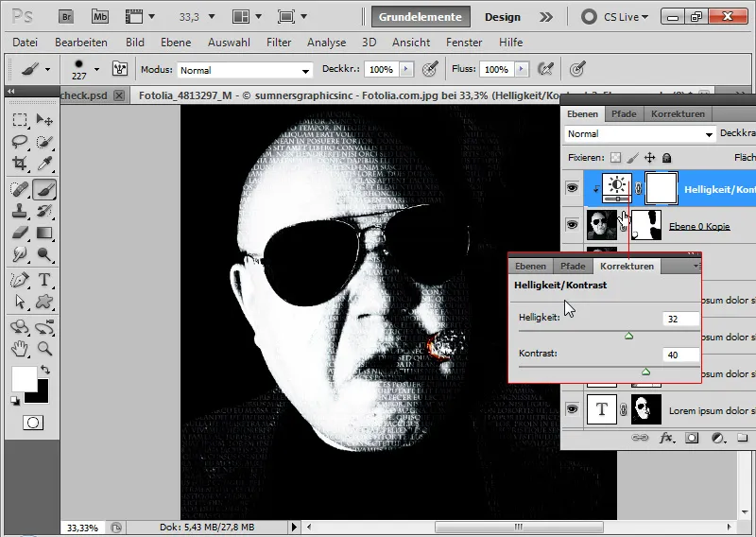This screenshot has width=756, height=537.
Task: Toggle Quick Mask mode
Action: click(33, 423)
